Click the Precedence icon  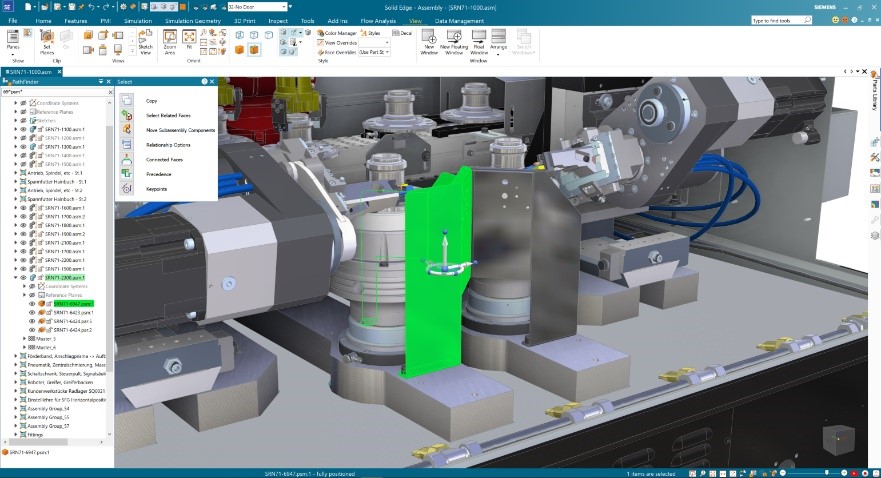point(127,174)
